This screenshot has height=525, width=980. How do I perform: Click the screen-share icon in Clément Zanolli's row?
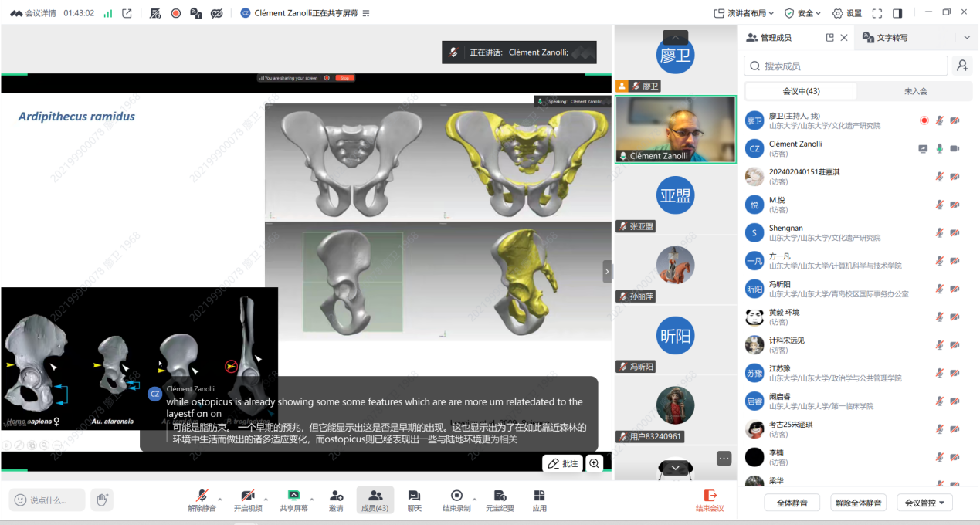pyautogui.click(x=923, y=148)
